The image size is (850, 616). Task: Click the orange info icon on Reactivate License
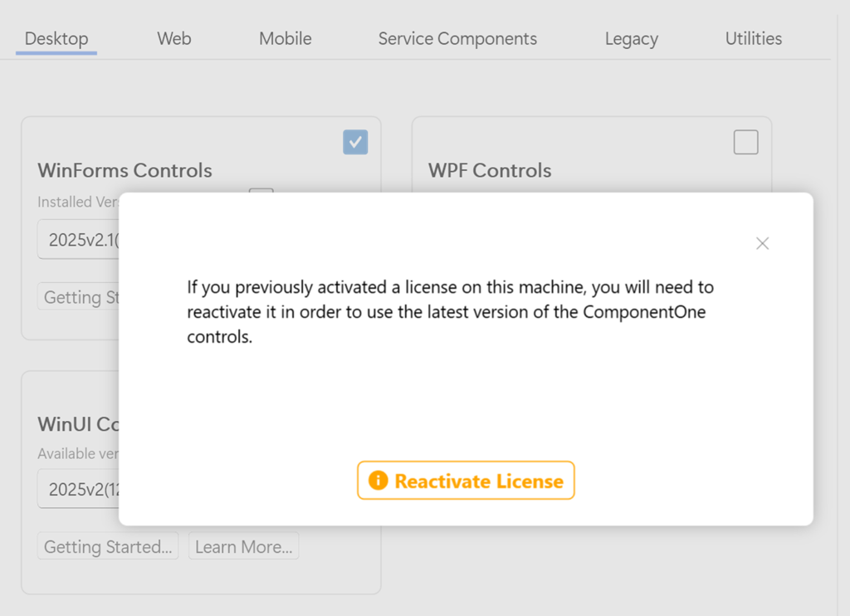[378, 481]
